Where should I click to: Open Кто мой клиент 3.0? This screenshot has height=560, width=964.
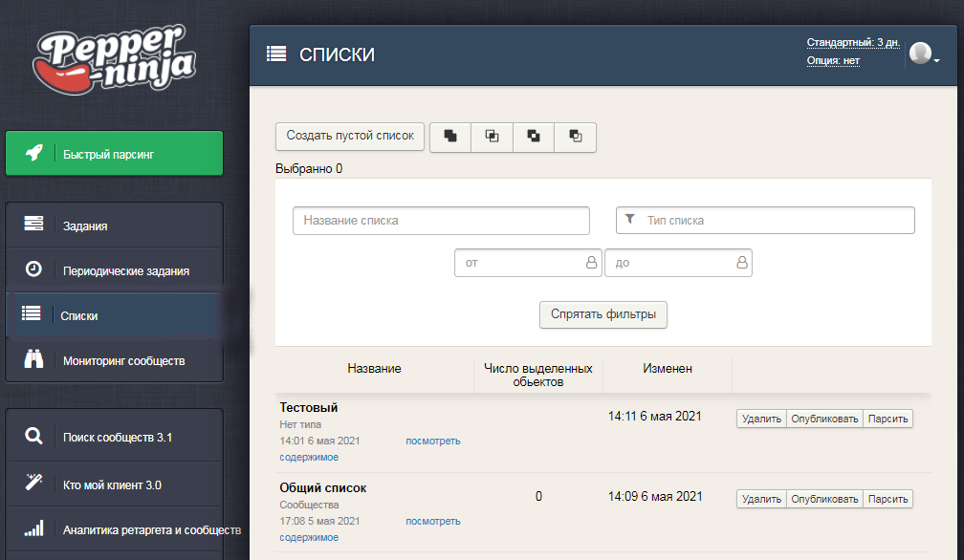[x=115, y=485]
